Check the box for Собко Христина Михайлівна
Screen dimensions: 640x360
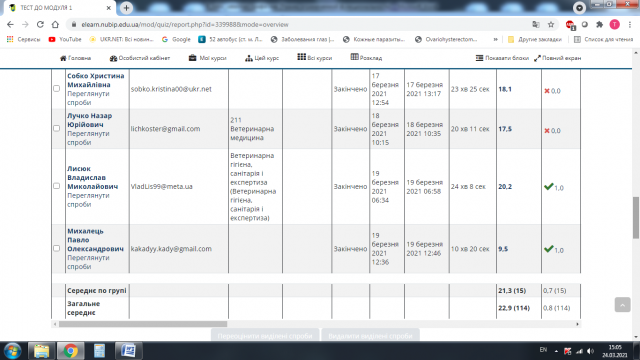click(57, 89)
